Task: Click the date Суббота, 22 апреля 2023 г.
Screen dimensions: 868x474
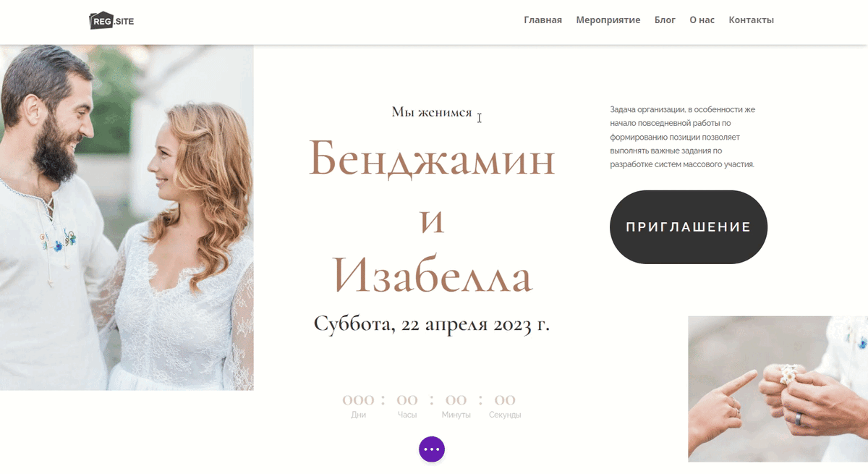Action: click(432, 323)
